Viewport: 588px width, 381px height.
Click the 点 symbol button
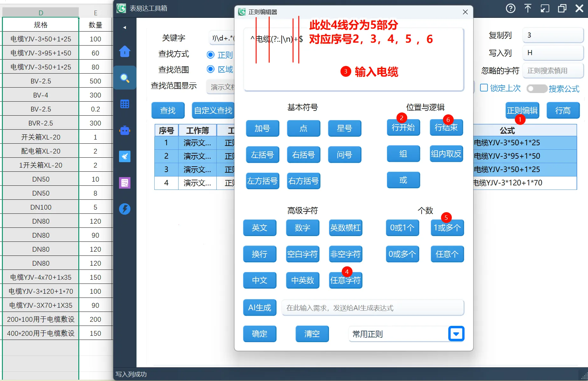click(304, 128)
